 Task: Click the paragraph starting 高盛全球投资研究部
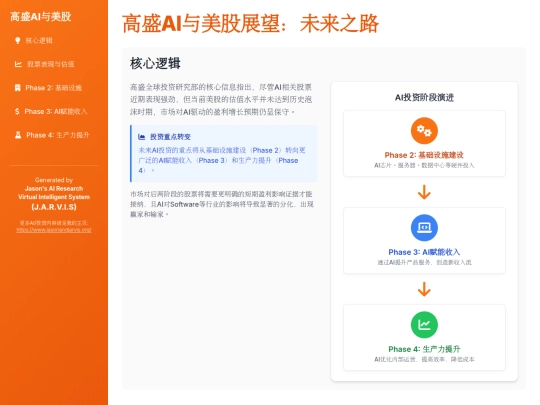(x=221, y=100)
